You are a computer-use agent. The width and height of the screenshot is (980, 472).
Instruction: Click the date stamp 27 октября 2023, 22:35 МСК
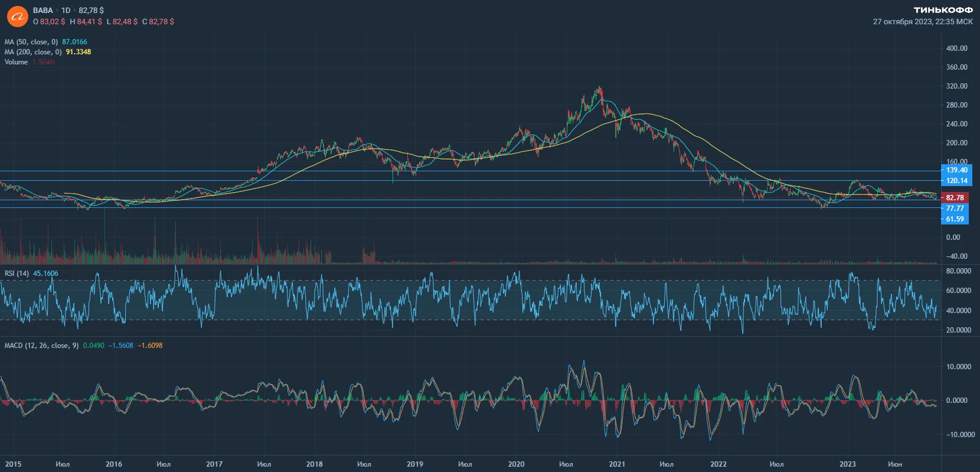923,22
